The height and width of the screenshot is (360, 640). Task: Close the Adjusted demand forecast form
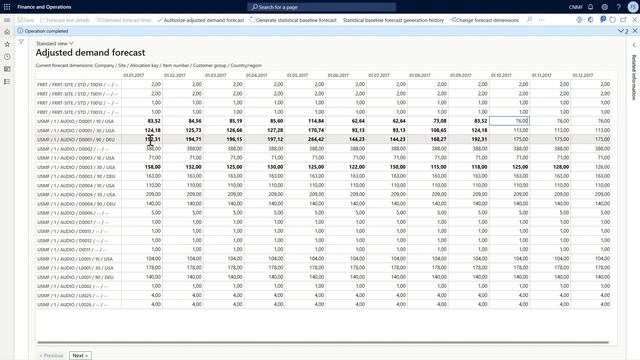click(635, 20)
